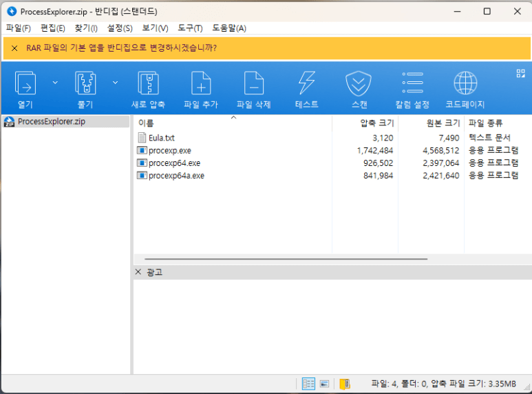Click the 파일 추가 toolbar icon
The height and width of the screenshot is (394, 532).
(201, 83)
